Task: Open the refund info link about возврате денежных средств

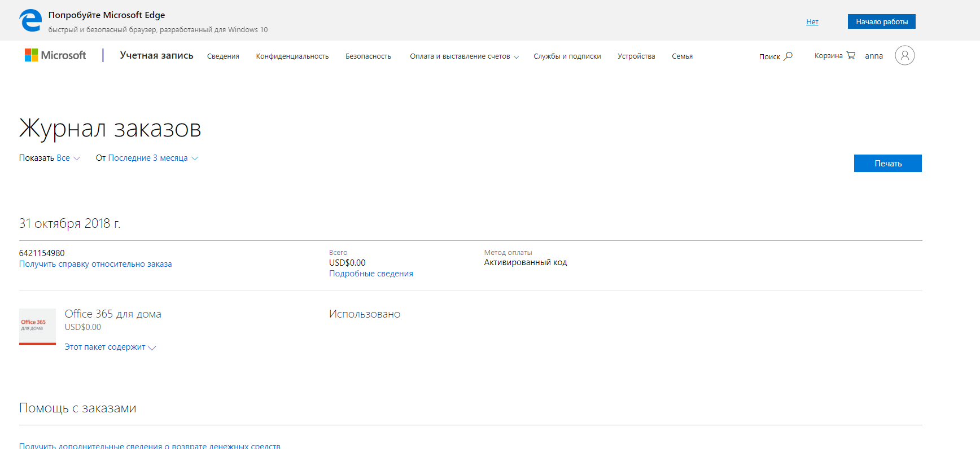Action: 150,446
